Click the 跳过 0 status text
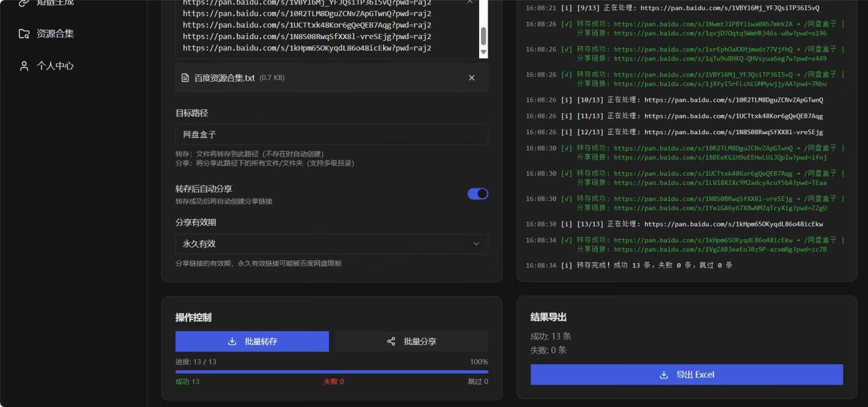 pyautogui.click(x=478, y=382)
